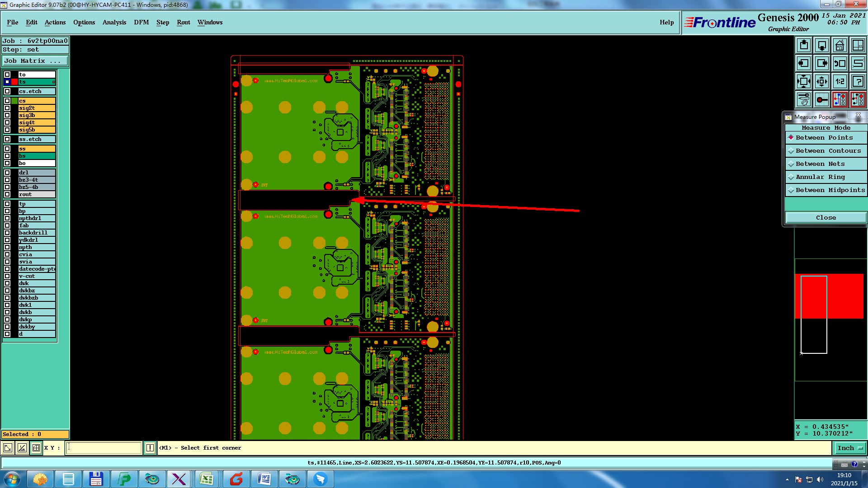The height and width of the screenshot is (488, 868).
Task: Click the snap-to-grid point icon
Action: [822, 99]
